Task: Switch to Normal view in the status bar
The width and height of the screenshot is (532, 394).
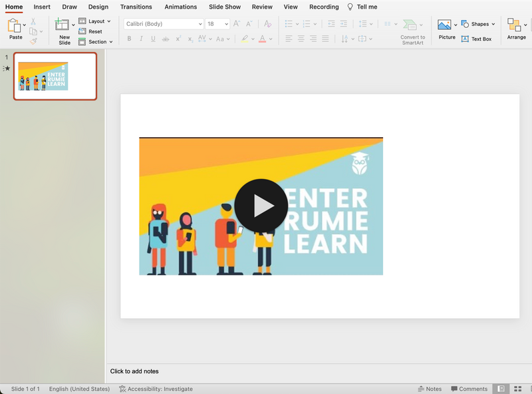Action: pos(501,389)
